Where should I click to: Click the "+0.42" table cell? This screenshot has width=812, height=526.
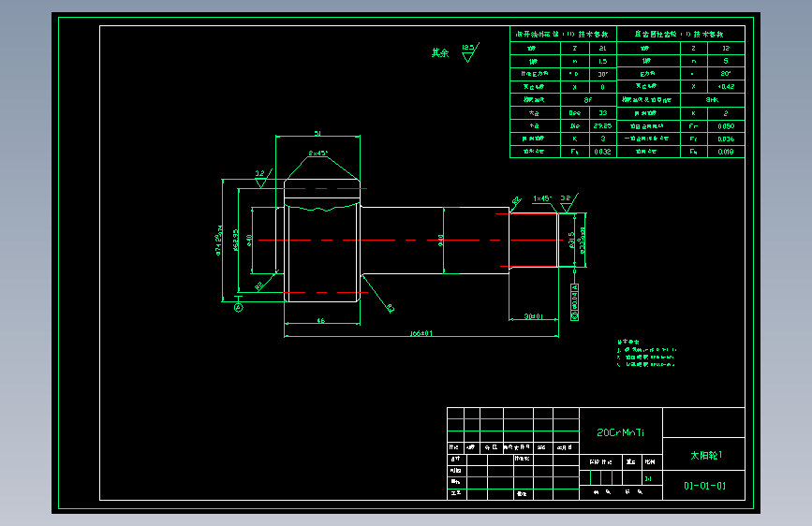(x=726, y=86)
